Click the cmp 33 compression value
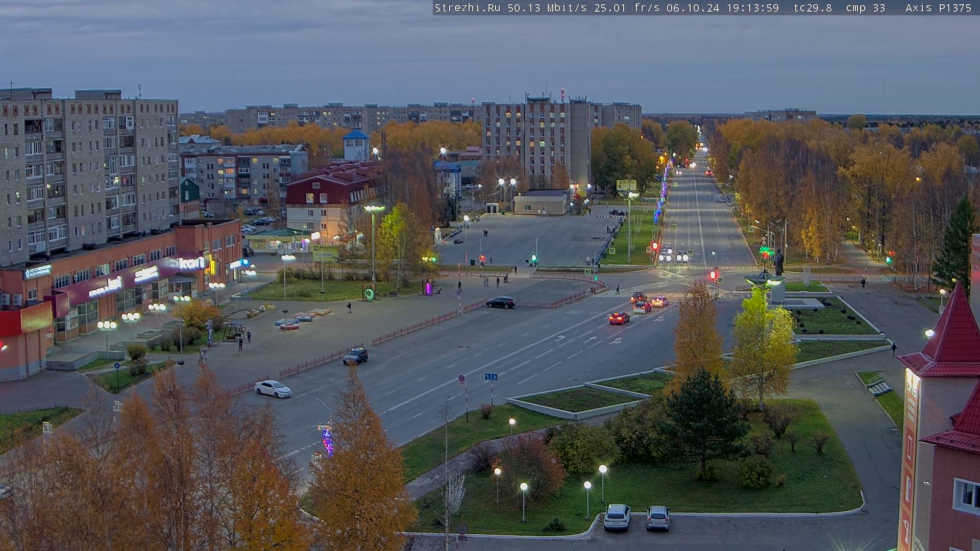Viewport: 980px width, 551px height. point(866,8)
